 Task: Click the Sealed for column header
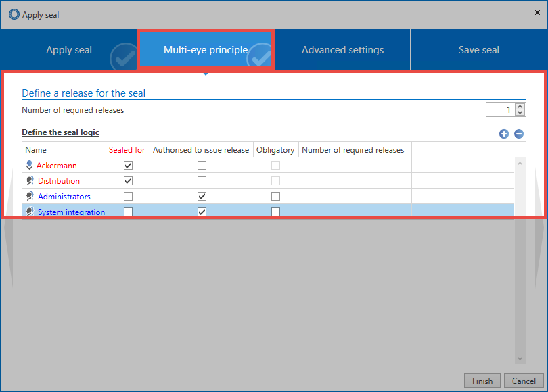[128, 150]
